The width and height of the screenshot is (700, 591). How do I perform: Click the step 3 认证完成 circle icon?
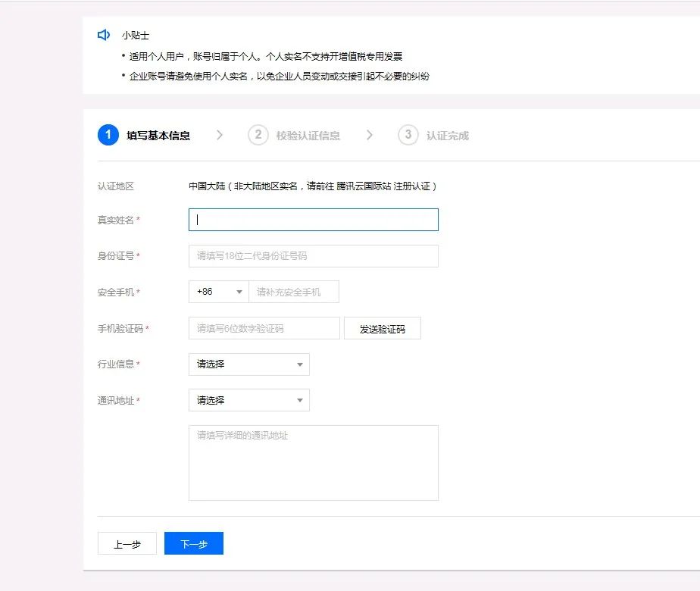click(x=408, y=135)
